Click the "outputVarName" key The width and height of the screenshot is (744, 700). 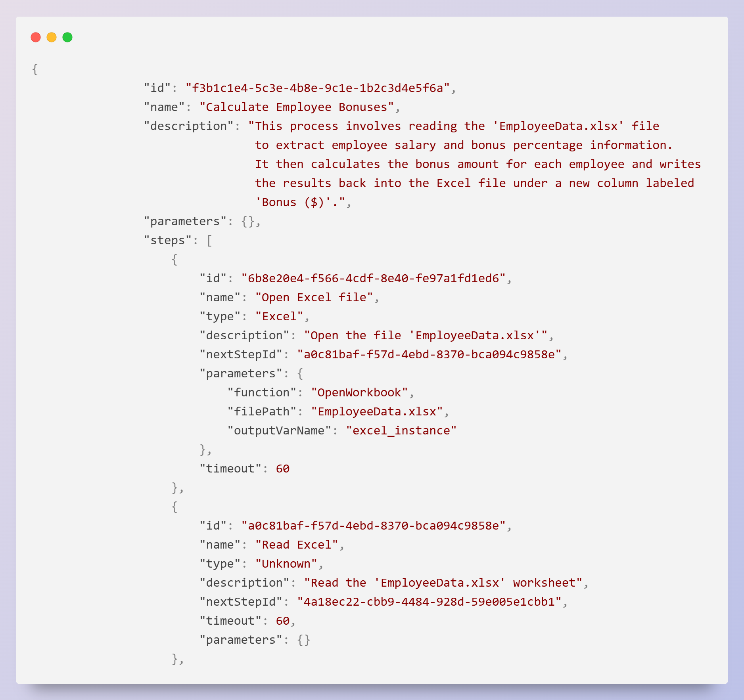[x=279, y=430]
